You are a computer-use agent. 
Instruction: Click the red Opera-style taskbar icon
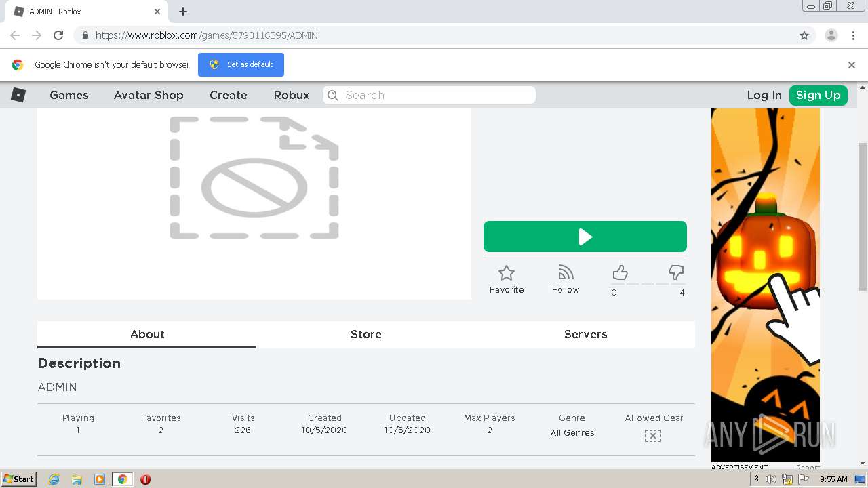[x=145, y=479]
